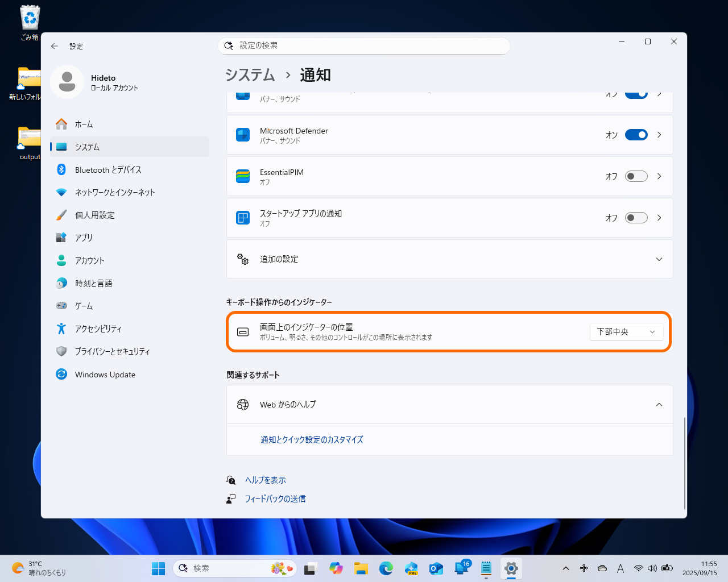Enable notifications for EssentialPIM
Screen dimensions: 728x582
(636, 176)
